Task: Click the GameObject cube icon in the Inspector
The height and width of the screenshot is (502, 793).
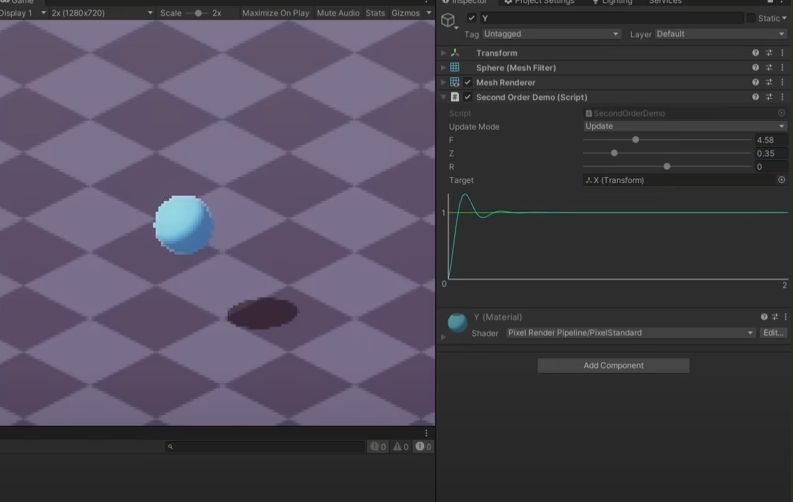Action: [448, 20]
